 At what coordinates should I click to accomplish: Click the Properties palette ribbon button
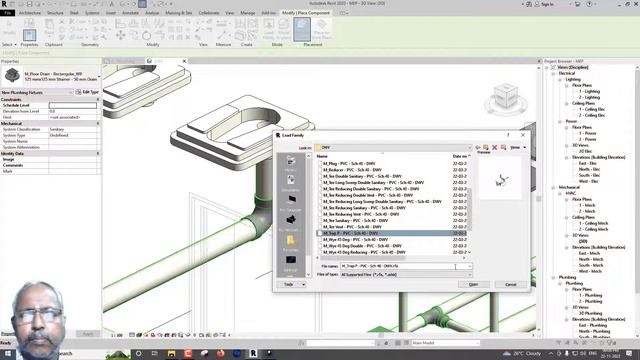pos(29,35)
